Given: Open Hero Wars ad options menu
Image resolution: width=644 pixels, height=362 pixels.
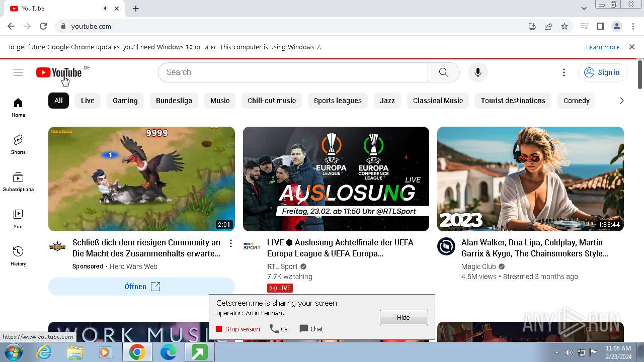Looking at the screenshot, I should [x=231, y=243].
